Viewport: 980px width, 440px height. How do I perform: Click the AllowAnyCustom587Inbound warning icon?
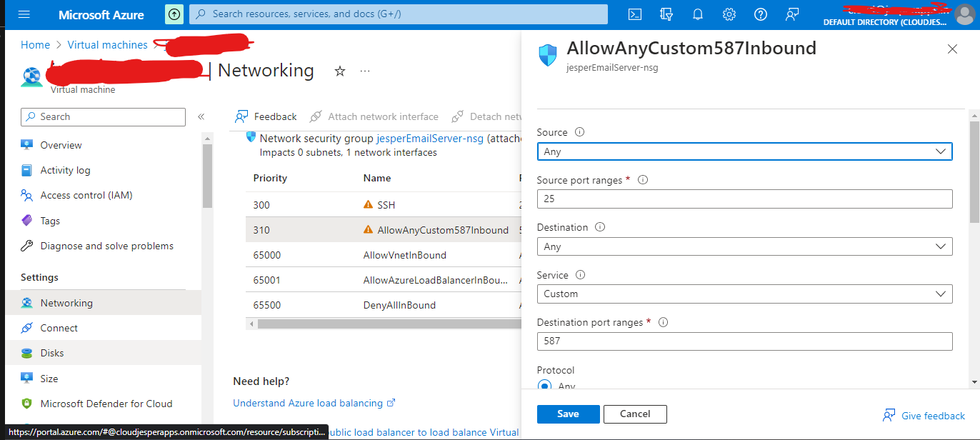click(369, 229)
